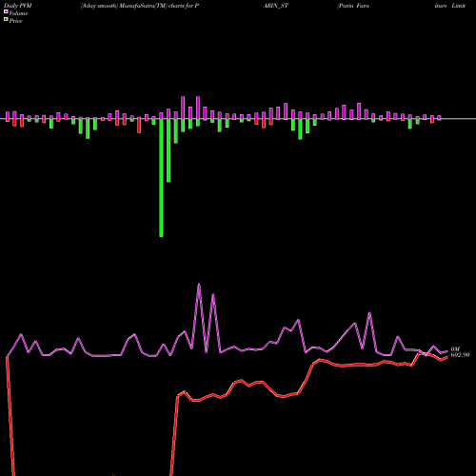Click the 0M volume value label
This screenshot has height=476, width=476.
(455, 349)
